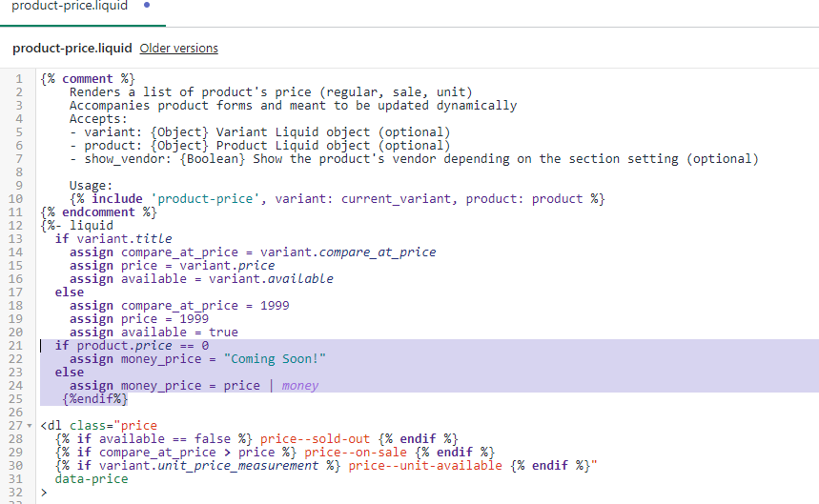
Task: Click the unsaved-changes dot on the file tab
Action: 146,6
